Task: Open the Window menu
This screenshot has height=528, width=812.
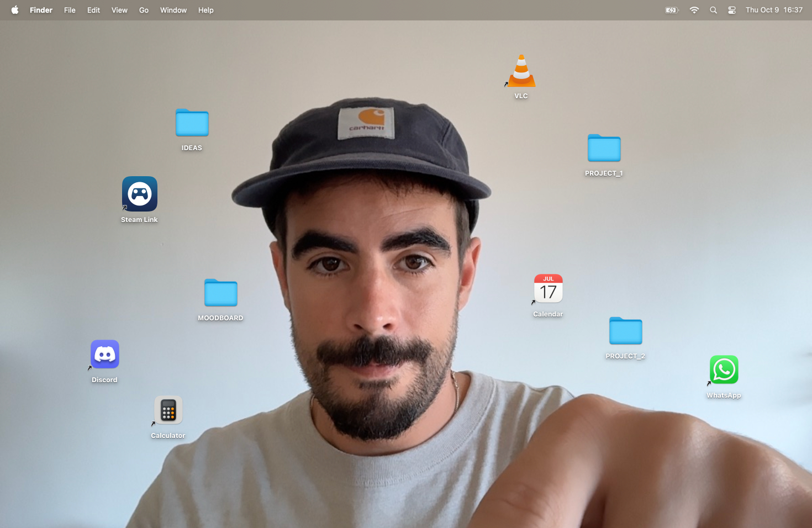Action: 173,10
